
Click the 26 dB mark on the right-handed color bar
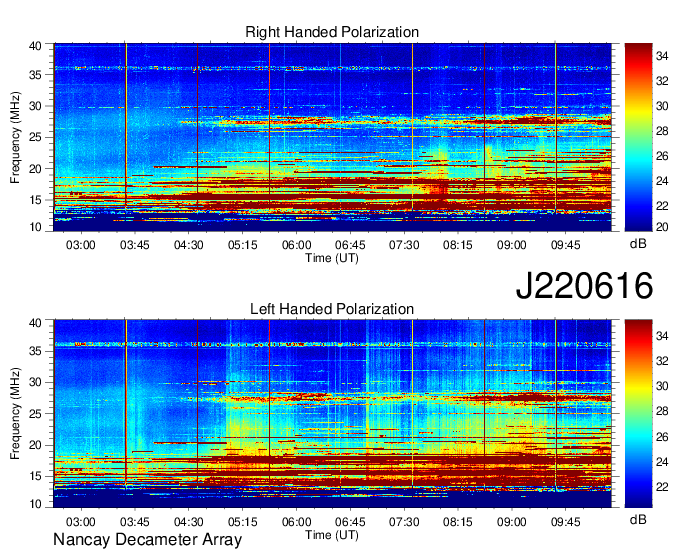pos(662,156)
